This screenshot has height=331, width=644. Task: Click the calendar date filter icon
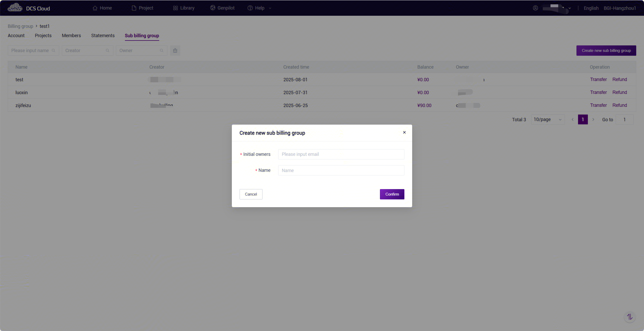pos(175,51)
